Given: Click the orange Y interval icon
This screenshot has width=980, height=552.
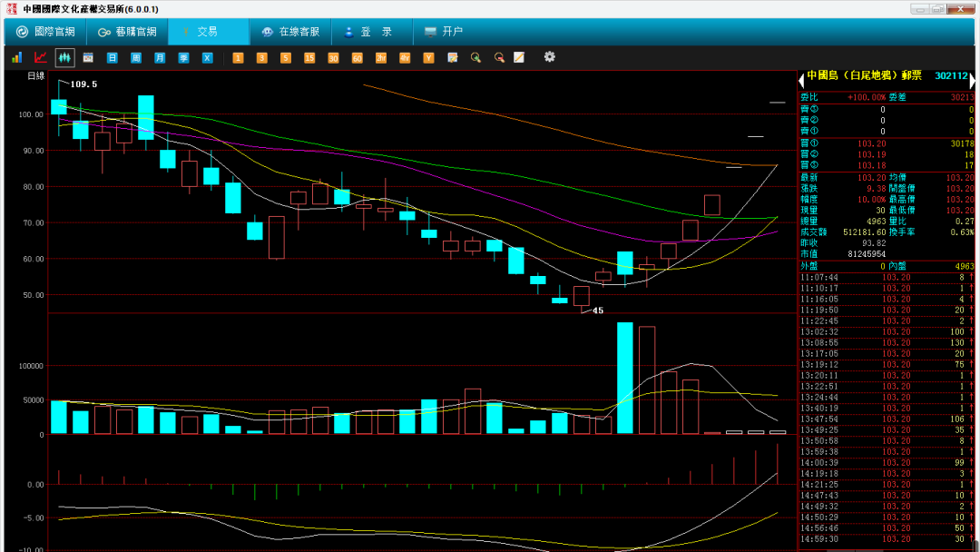Looking at the screenshot, I should [x=428, y=57].
